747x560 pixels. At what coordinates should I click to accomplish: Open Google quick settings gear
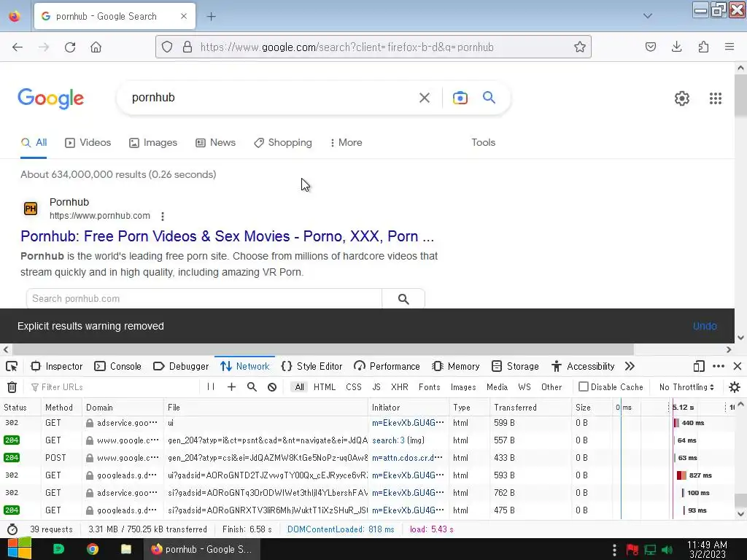click(x=682, y=98)
